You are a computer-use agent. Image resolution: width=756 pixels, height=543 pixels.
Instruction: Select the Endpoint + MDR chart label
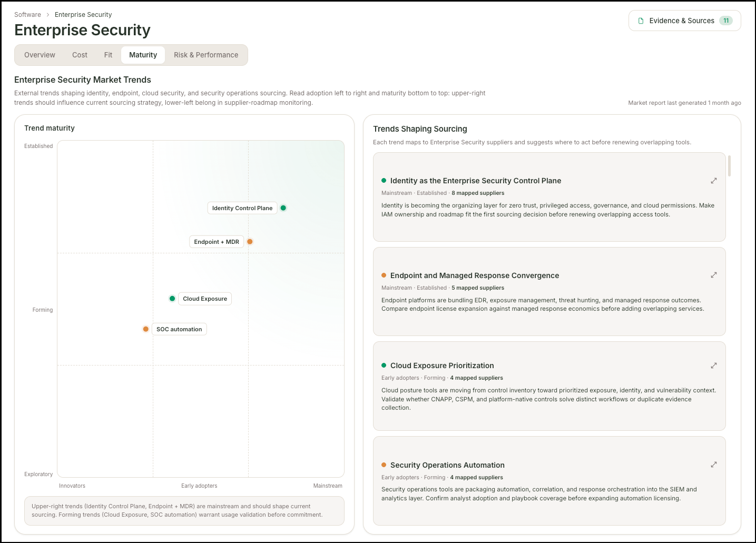pyautogui.click(x=217, y=242)
